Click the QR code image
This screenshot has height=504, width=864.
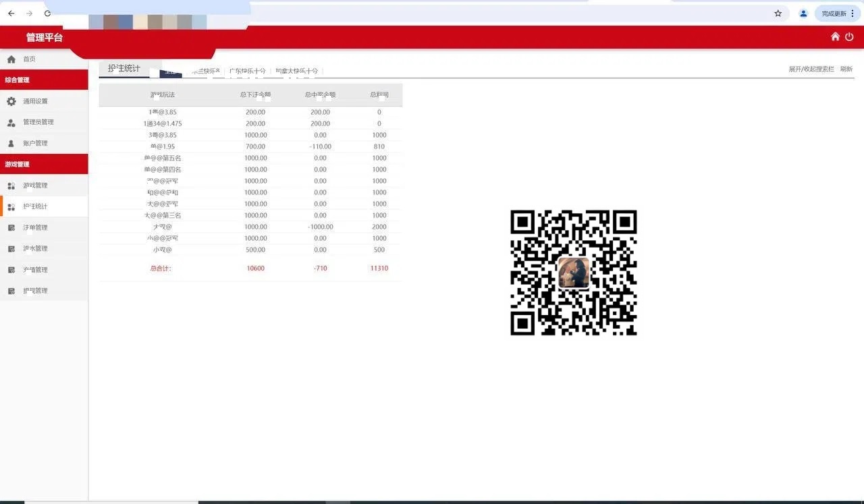[574, 273]
